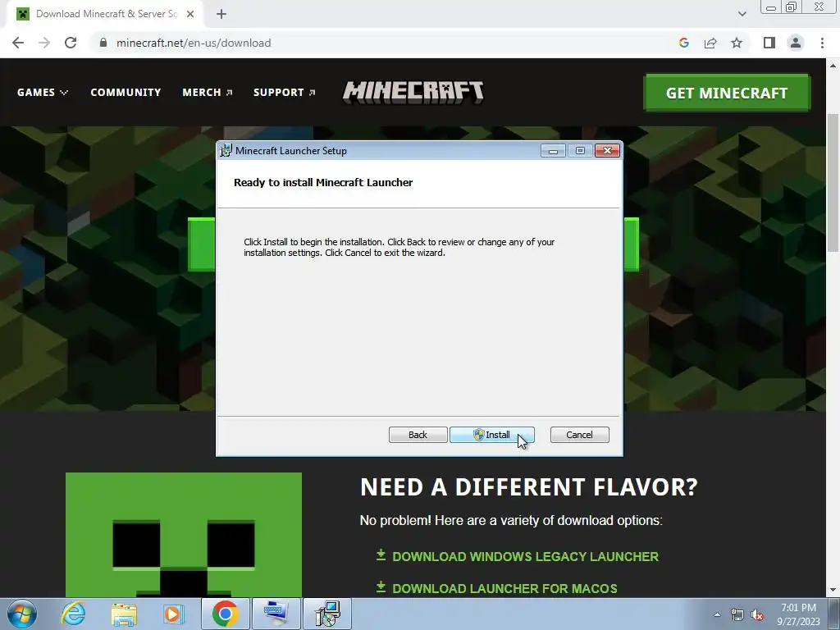Click Chrome forward navigation arrow
This screenshot has width=840, height=630.
[x=44, y=43]
